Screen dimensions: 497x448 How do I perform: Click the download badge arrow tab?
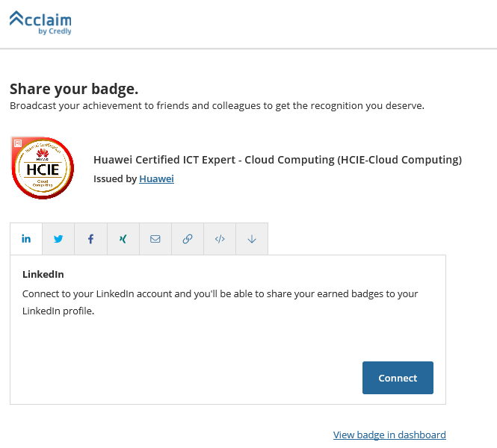[252, 239]
